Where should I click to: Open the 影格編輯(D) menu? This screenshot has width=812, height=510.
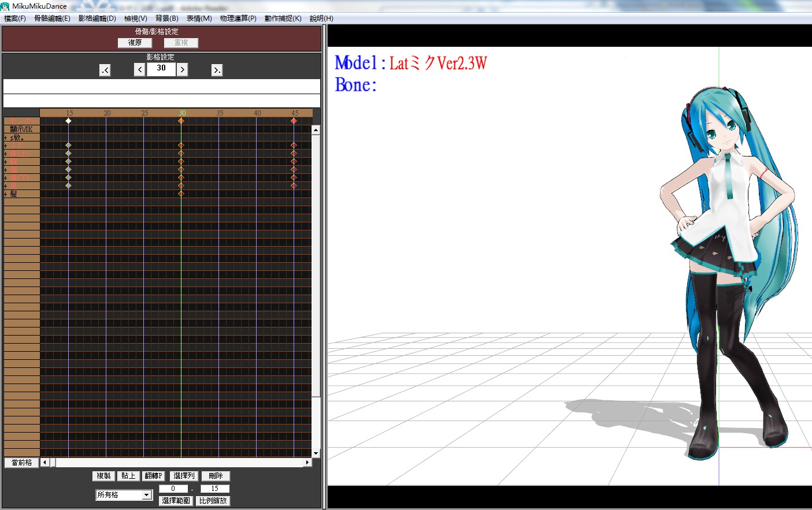97,18
